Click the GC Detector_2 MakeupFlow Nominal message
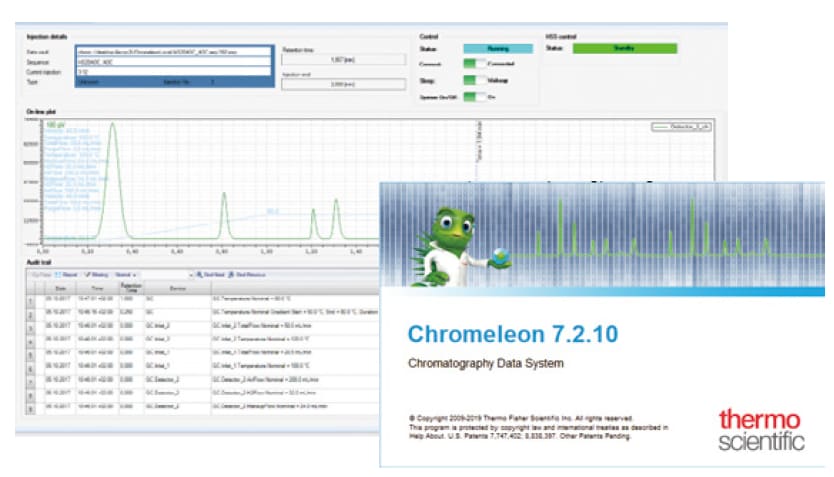Screen dimensions: 834x477 [270, 406]
